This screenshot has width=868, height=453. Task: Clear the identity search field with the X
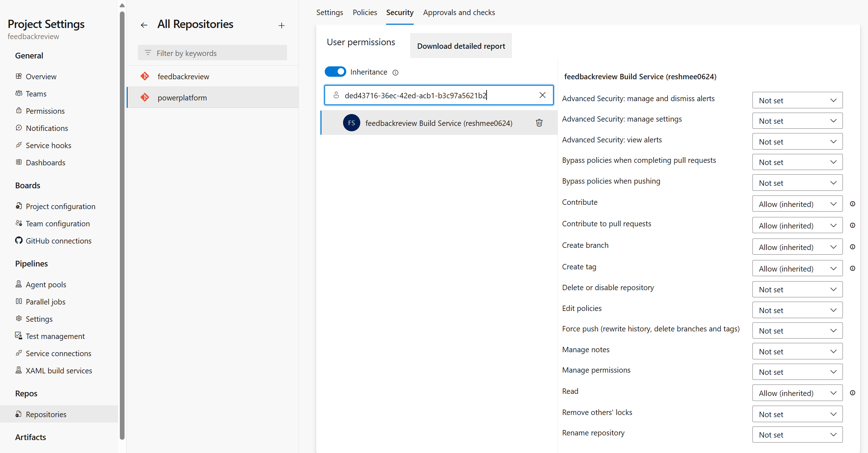pos(542,95)
